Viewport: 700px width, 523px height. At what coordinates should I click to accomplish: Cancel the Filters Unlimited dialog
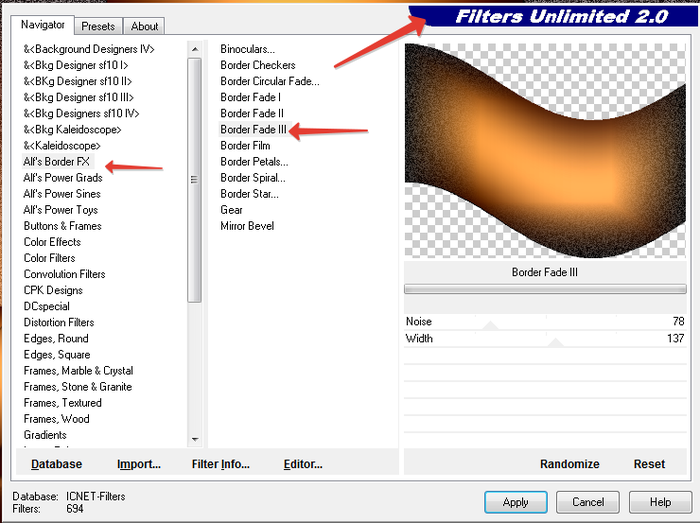[x=588, y=502]
